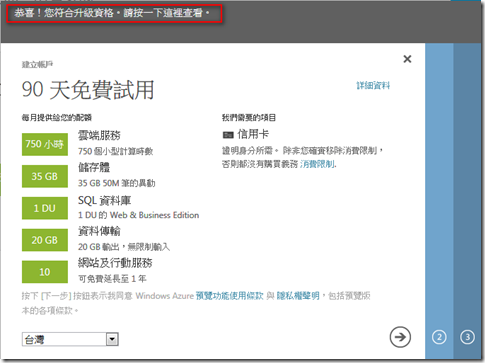Click the 750 個小型計算時數 text

point(115,151)
